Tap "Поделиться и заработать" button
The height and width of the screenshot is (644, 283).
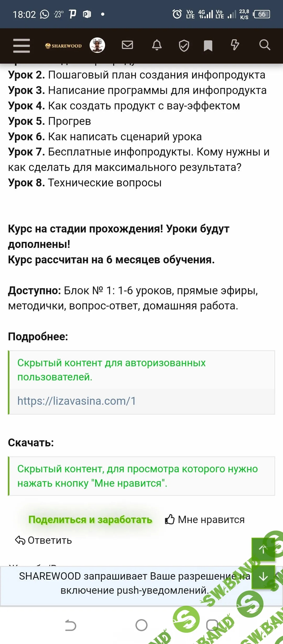point(90,520)
